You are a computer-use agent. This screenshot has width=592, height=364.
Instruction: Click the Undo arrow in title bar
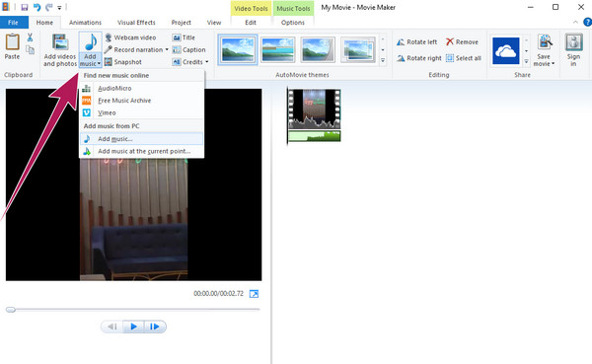click(37, 7)
